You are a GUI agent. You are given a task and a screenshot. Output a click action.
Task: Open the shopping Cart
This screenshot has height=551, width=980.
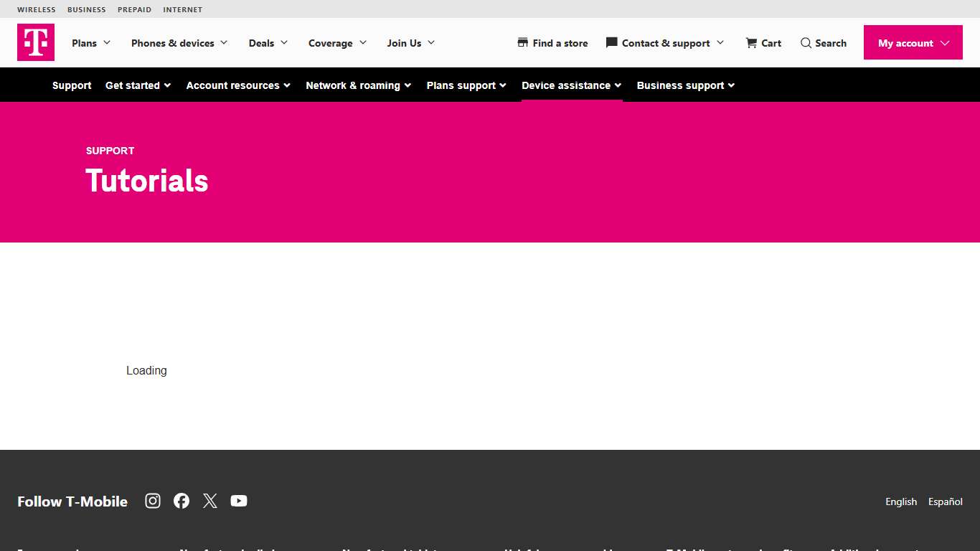(x=763, y=43)
